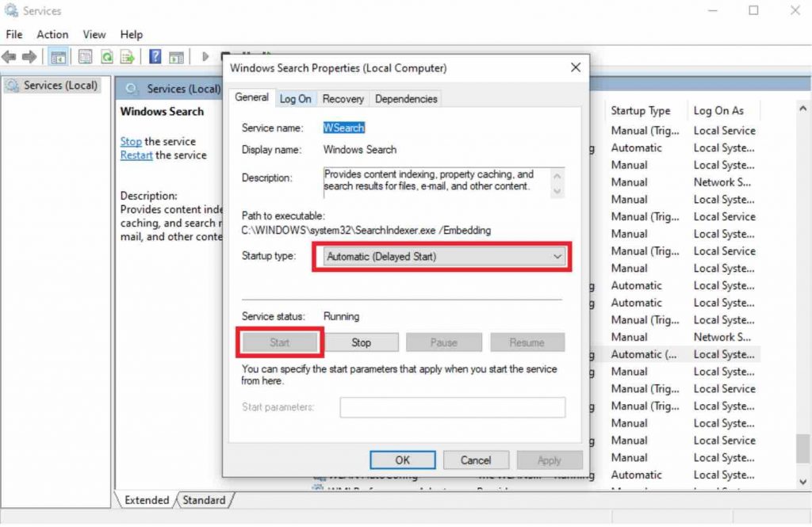Open the Action menu
The width and height of the screenshot is (812, 527).
[x=52, y=34]
